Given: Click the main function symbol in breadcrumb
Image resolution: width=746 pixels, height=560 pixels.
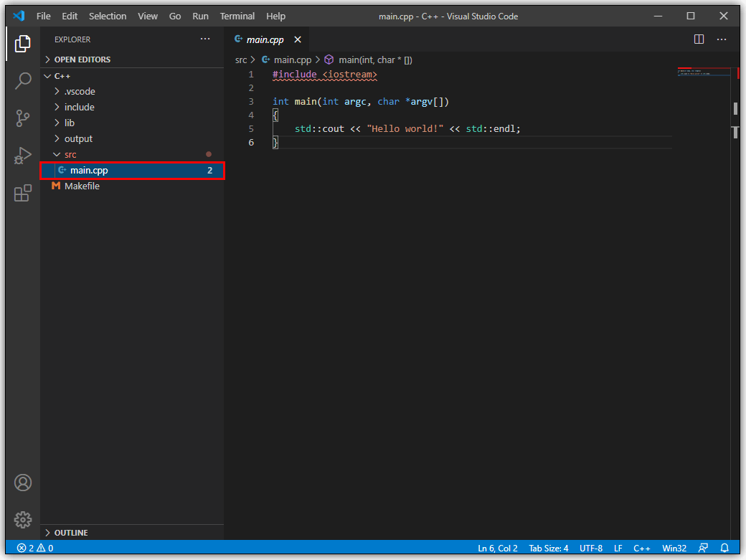Looking at the screenshot, I should pos(368,60).
